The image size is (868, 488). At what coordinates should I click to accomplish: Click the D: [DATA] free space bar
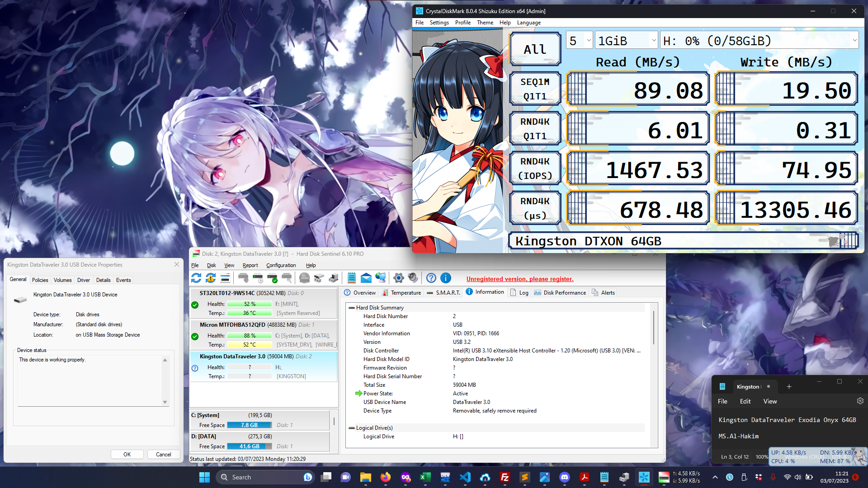click(x=250, y=446)
